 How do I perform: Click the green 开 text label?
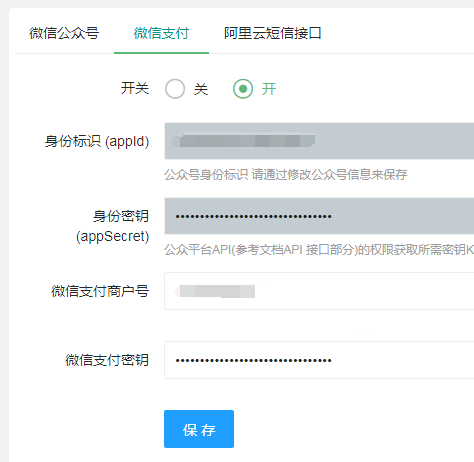pos(269,89)
